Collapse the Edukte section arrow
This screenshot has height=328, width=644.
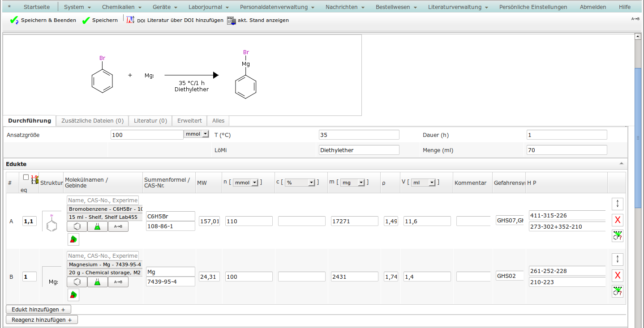pyautogui.click(x=621, y=164)
